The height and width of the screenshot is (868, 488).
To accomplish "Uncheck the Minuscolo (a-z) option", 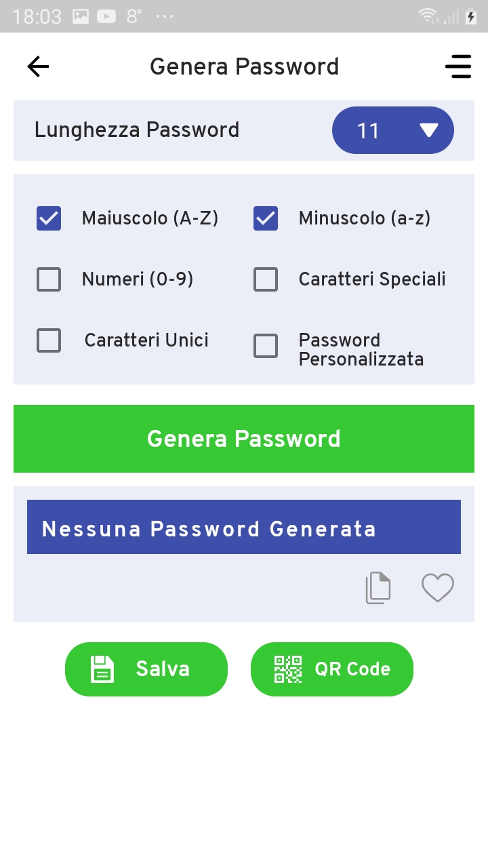I will pos(266,218).
